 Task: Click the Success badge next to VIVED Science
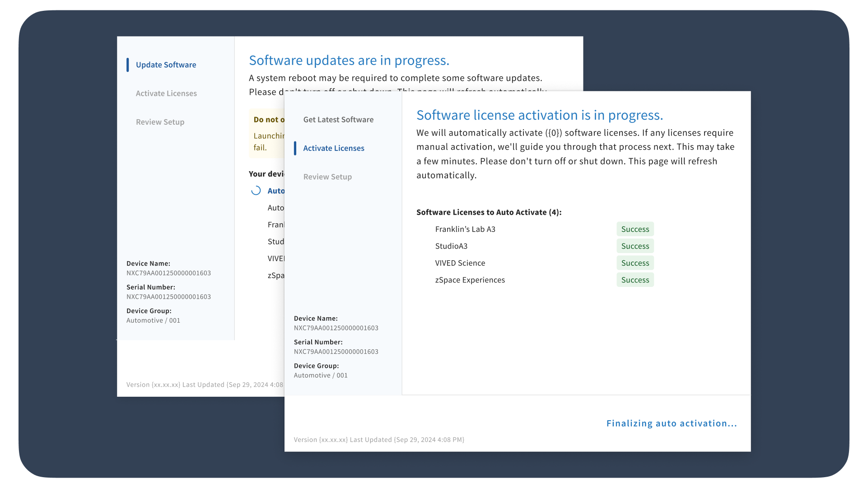(635, 263)
